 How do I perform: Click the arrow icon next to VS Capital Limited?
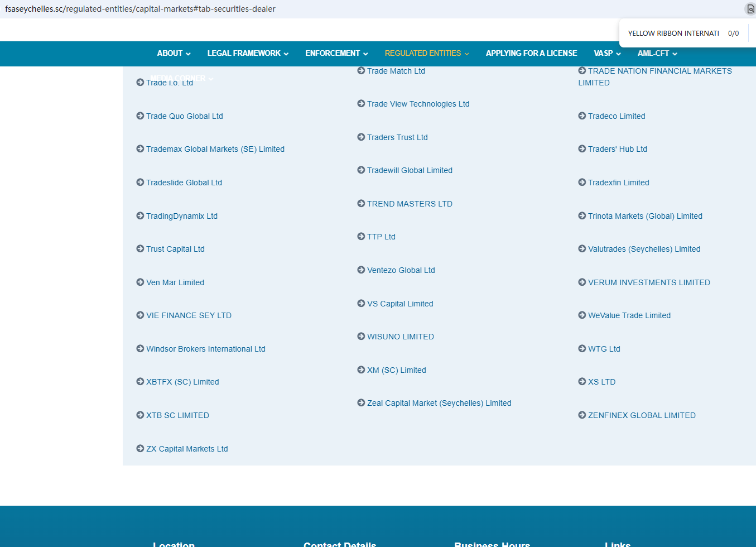tap(361, 303)
